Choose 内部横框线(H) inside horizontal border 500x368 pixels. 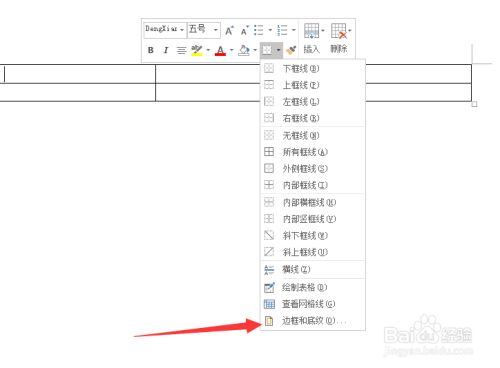pyautogui.click(x=313, y=202)
